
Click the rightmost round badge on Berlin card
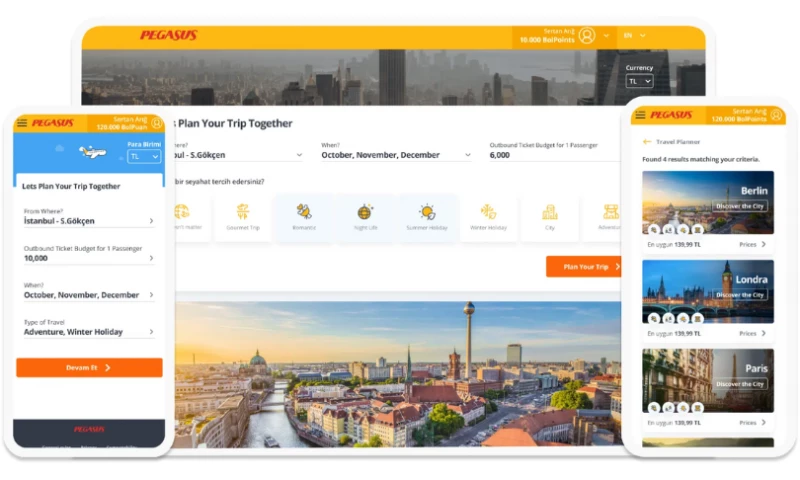(x=697, y=230)
